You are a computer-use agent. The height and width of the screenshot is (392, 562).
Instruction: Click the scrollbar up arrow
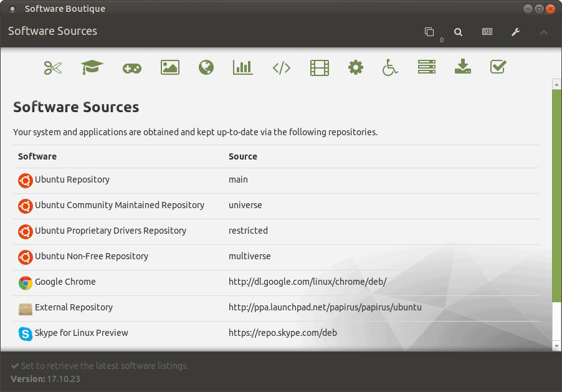pyautogui.click(x=556, y=85)
